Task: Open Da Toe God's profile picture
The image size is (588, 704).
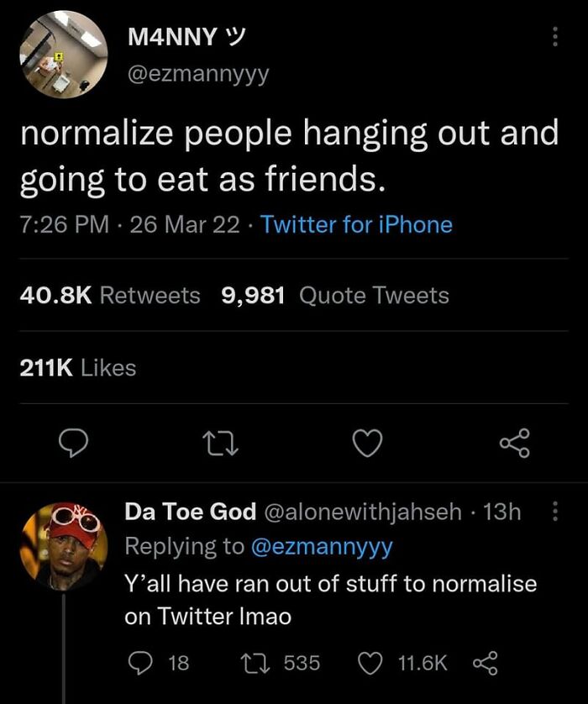Action: [63, 538]
